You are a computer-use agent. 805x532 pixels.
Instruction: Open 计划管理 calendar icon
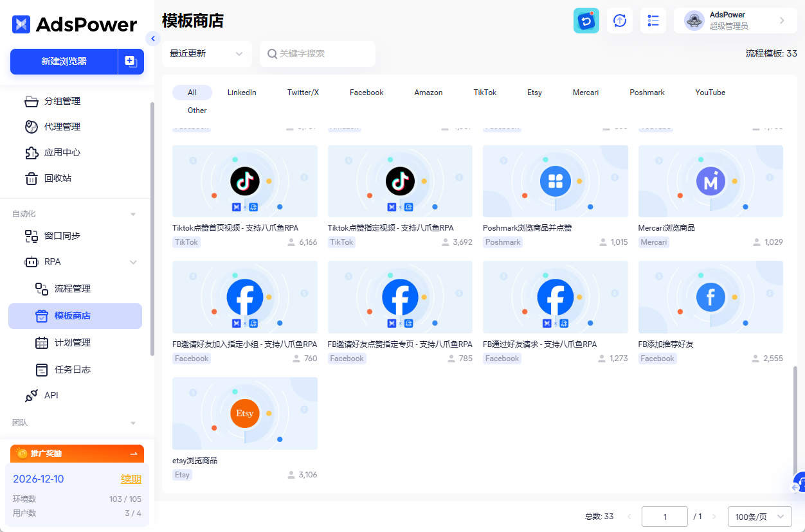tap(42, 342)
